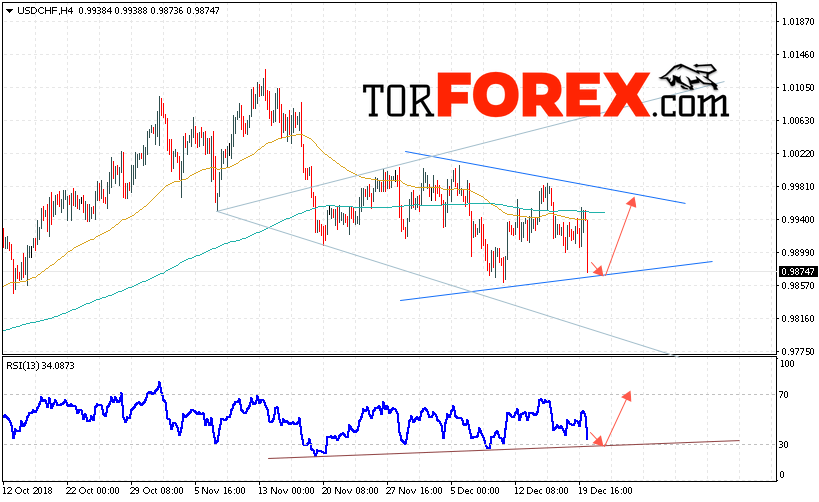Select the 12 Oct 2018 date label
Image resolution: width=819 pixels, height=502 pixels.
(28, 491)
